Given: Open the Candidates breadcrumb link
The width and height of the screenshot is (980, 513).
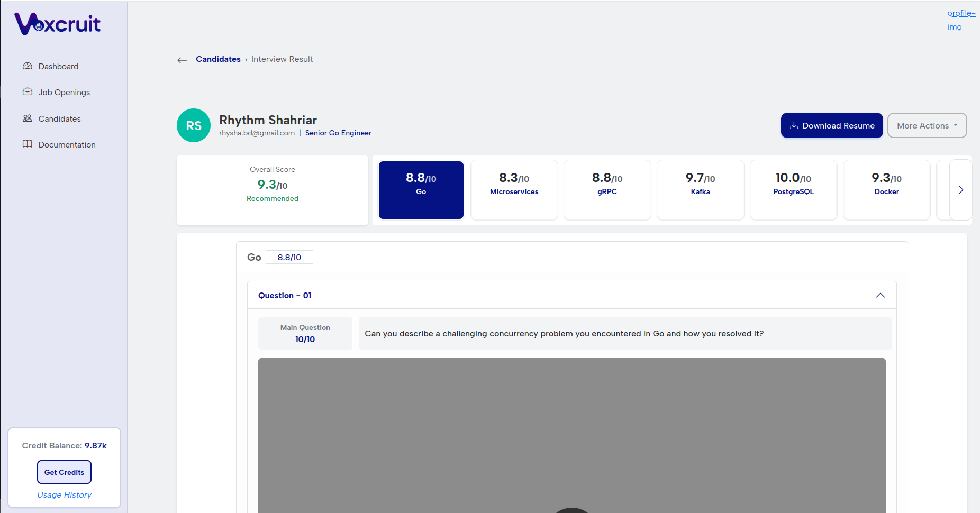Looking at the screenshot, I should click(218, 59).
